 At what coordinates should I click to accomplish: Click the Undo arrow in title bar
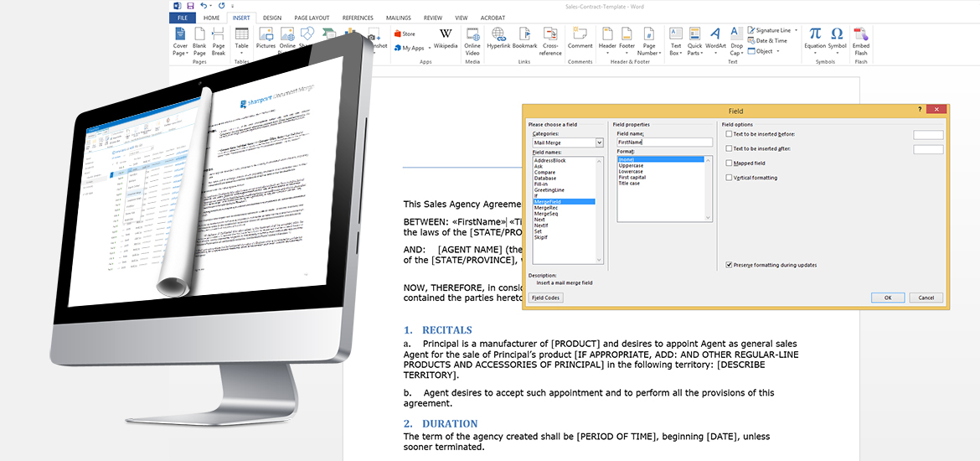[203, 6]
